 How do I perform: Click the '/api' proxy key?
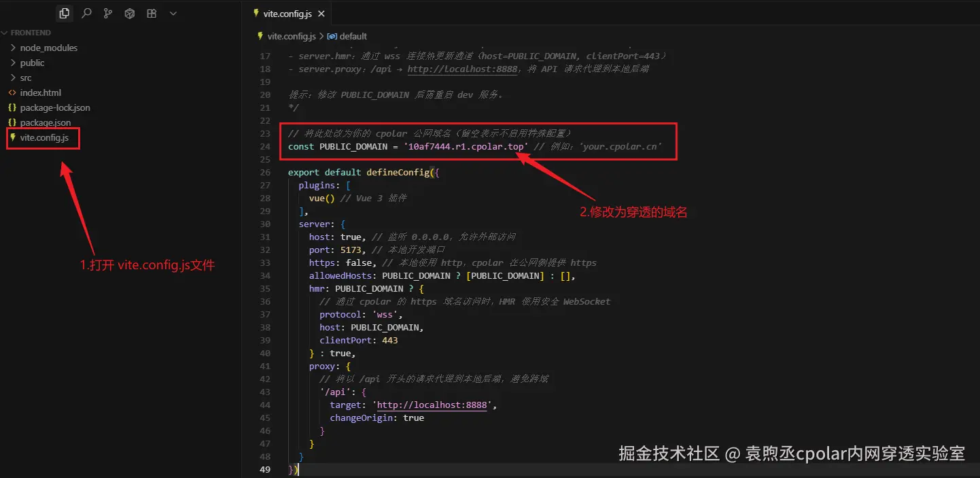335,392
